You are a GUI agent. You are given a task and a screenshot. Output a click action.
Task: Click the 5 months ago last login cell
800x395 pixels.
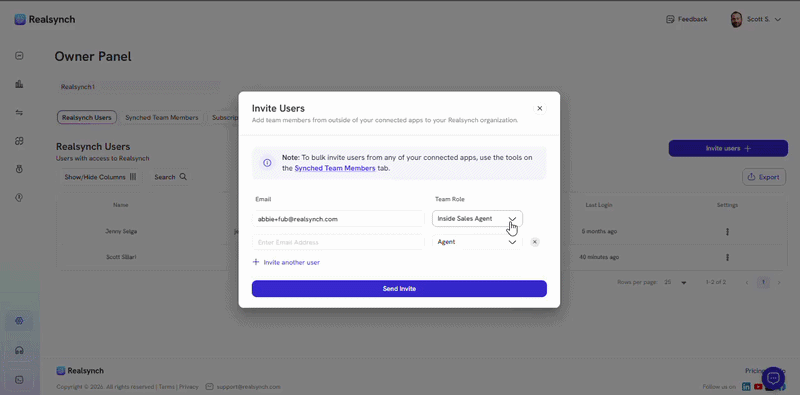(599, 231)
